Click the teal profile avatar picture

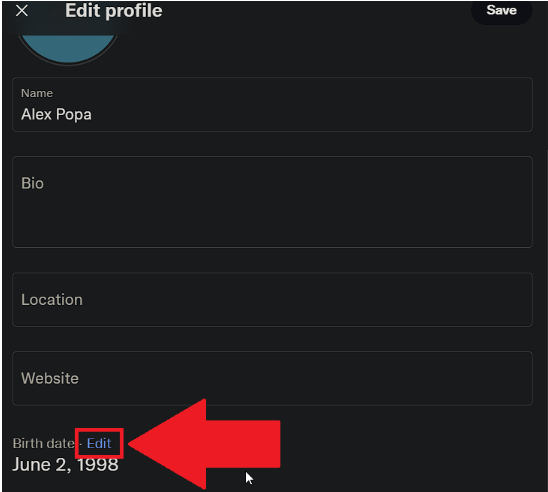(x=68, y=49)
